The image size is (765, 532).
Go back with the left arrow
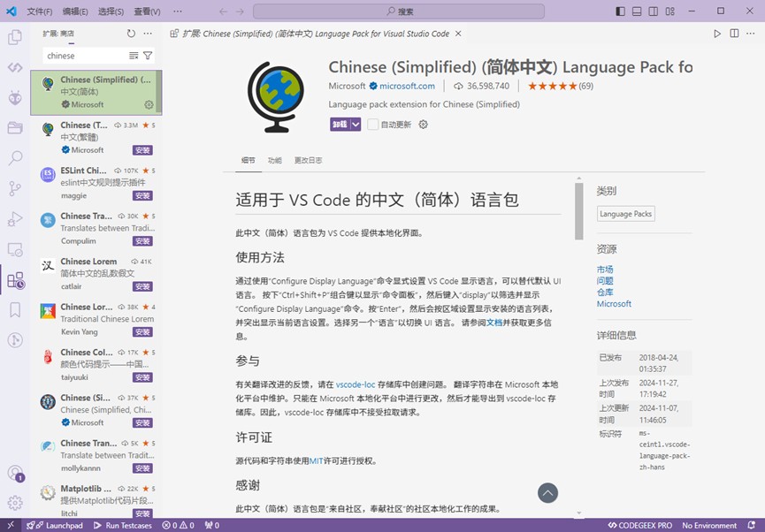[223, 11]
